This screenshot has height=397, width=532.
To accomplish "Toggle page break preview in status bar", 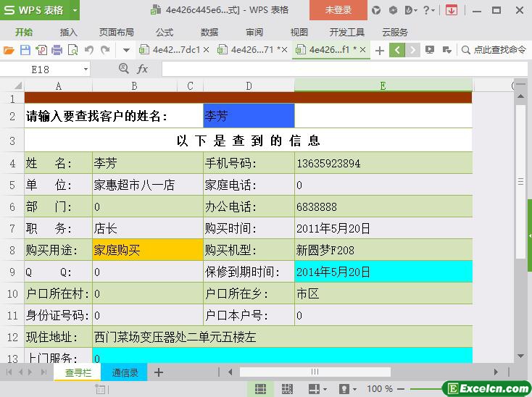I will [287, 389].
